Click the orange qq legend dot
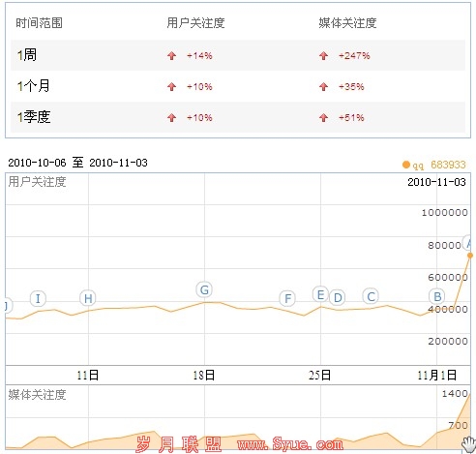476x454 pixels. click(x=406, y=165)
